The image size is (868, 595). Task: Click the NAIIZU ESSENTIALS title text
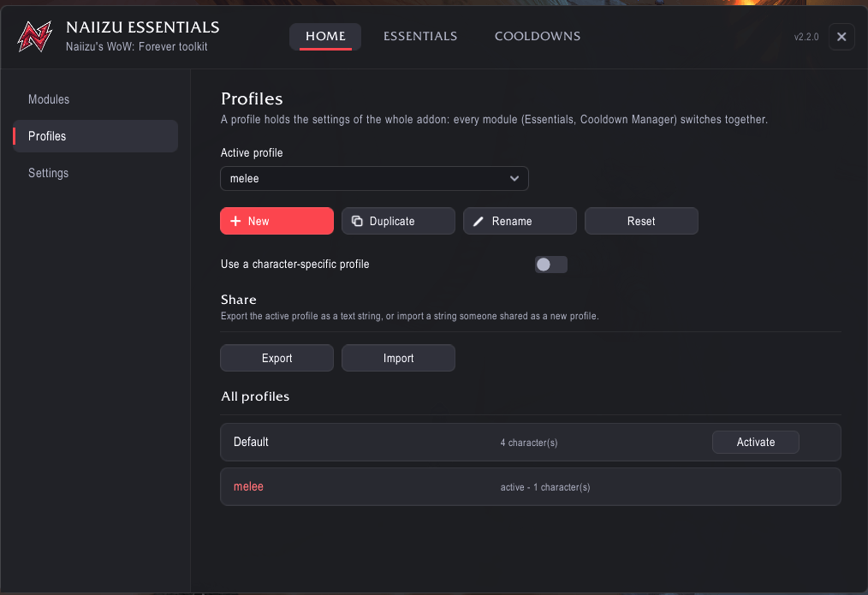coord(143,27)
